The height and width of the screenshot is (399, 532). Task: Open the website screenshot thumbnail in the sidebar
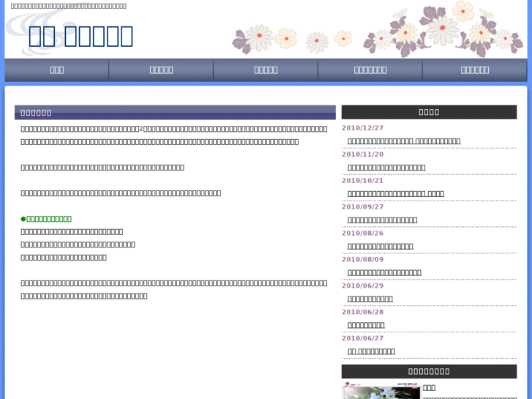(381, 390)
